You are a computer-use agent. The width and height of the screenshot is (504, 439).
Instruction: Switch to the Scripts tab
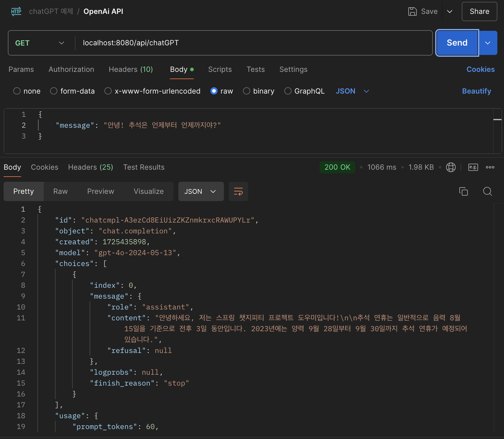[x=220, y=69]
